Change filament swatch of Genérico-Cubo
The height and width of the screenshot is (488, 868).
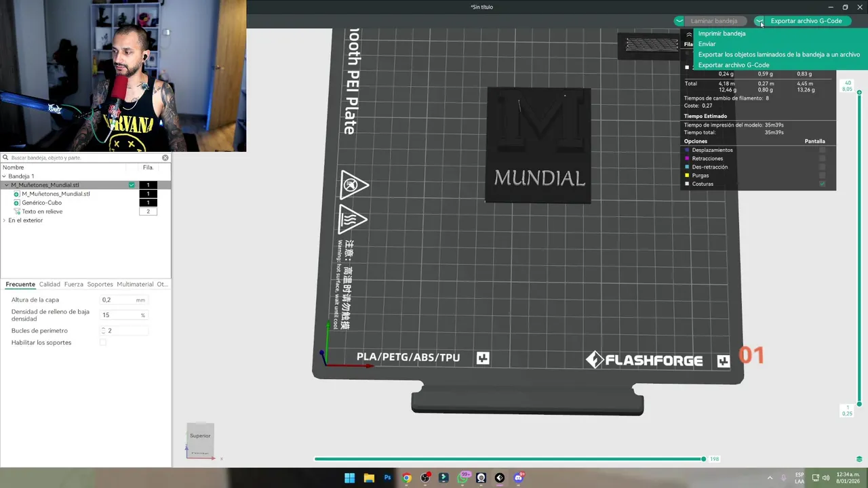(148, 203)
